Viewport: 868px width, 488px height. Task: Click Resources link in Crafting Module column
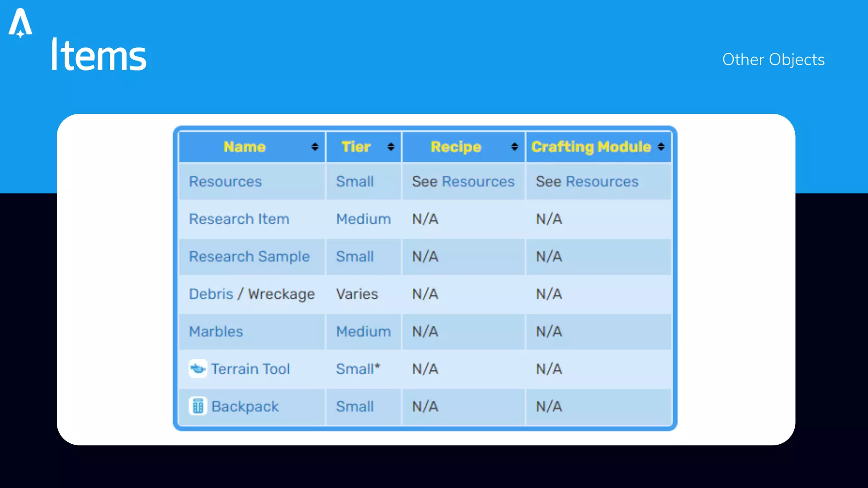click(x=602, y=182)
